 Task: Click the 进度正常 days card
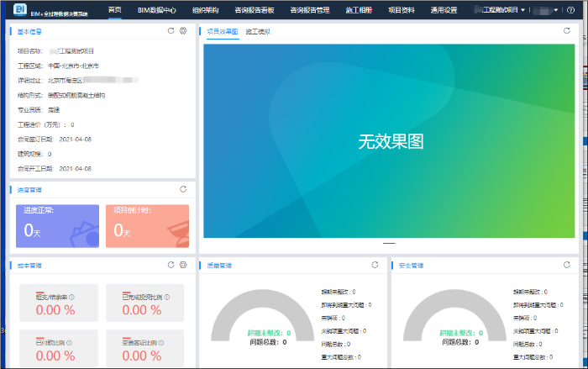(57, 225)
